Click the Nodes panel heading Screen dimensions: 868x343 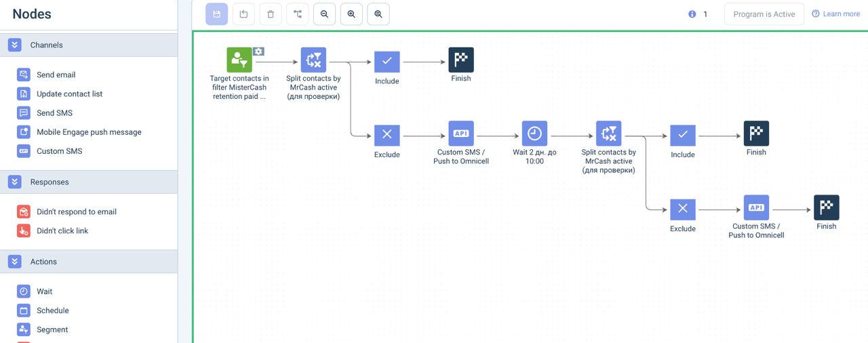click(32, 14)
